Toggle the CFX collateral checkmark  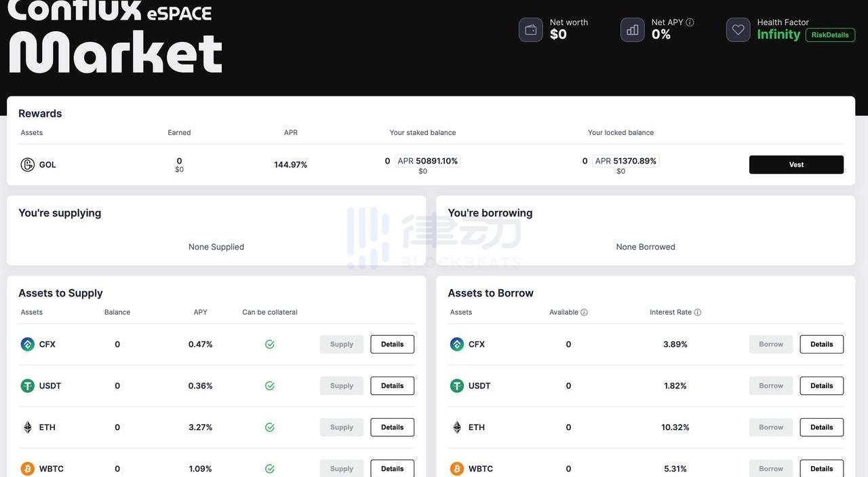pos(269,345)
